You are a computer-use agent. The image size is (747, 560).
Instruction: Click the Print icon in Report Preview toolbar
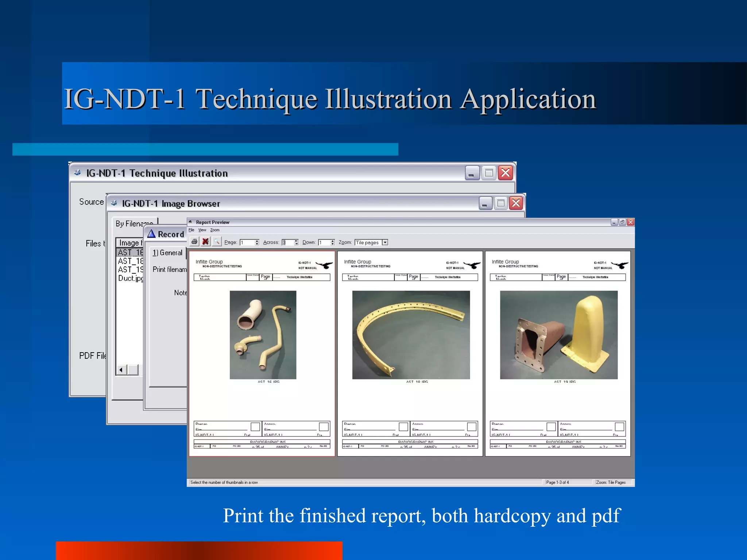[x=194, y=242]
